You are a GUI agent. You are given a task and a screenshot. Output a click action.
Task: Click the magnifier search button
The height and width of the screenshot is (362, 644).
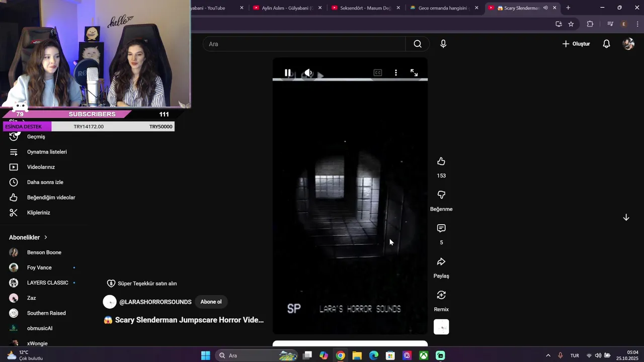point(418,44)
